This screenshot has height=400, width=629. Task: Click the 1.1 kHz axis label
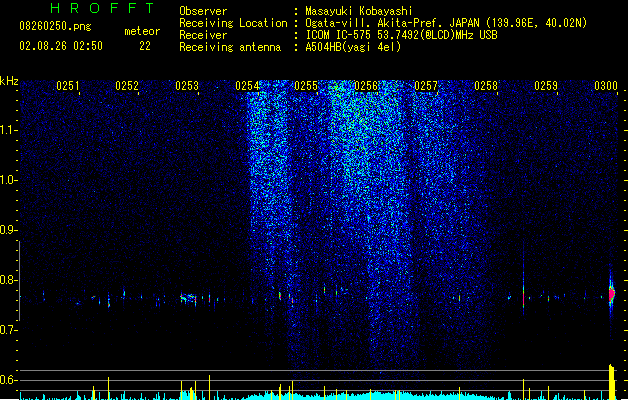coord(8,130)
